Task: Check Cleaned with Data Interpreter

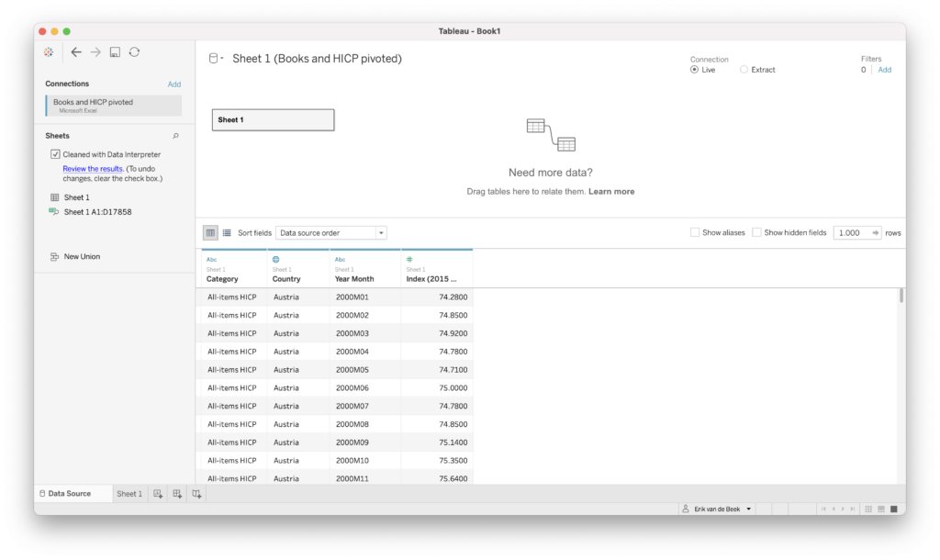Action: point(56,155)
